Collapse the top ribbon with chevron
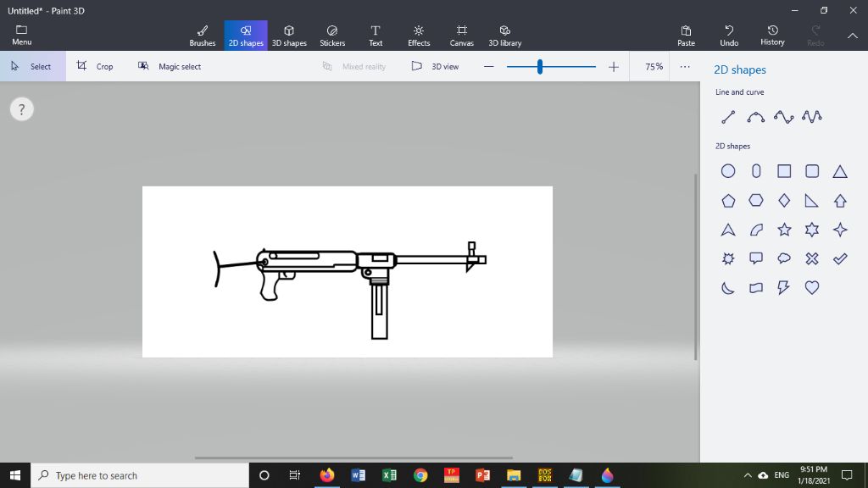 click(853, 36)
